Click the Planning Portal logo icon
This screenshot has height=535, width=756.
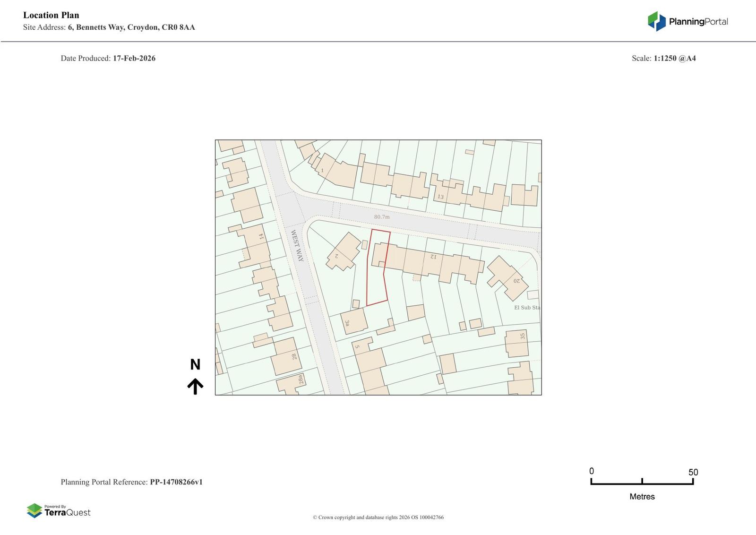(x=656, y=21)
